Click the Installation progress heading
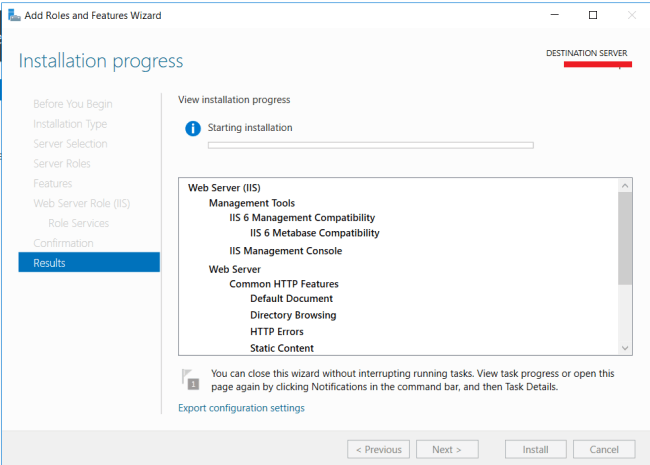 point(101,61)
